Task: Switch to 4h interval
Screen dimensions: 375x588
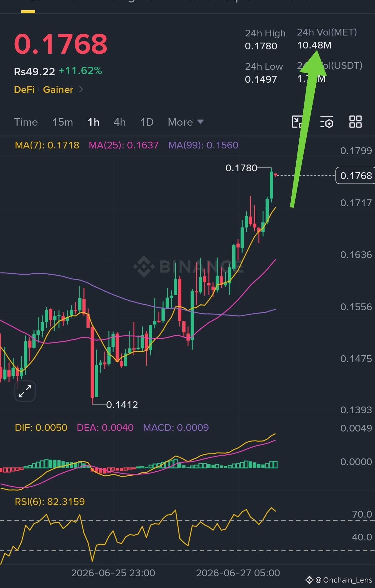Action: coord(120,122)
